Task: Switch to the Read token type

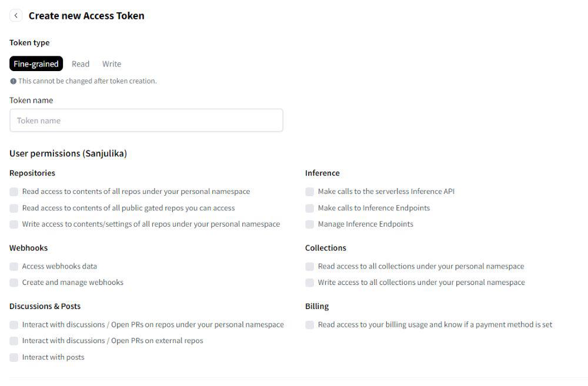Action: [x=81, y=64]
